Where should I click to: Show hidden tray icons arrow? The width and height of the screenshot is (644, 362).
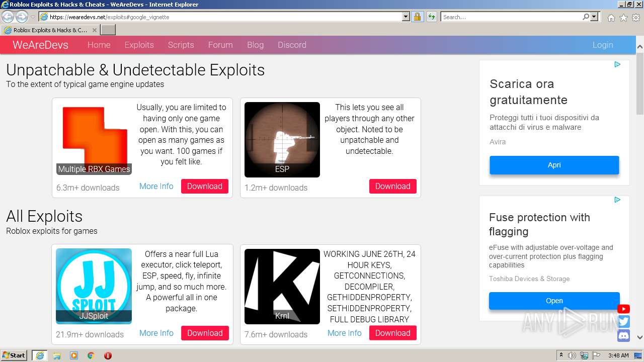(x=561, y=355)
